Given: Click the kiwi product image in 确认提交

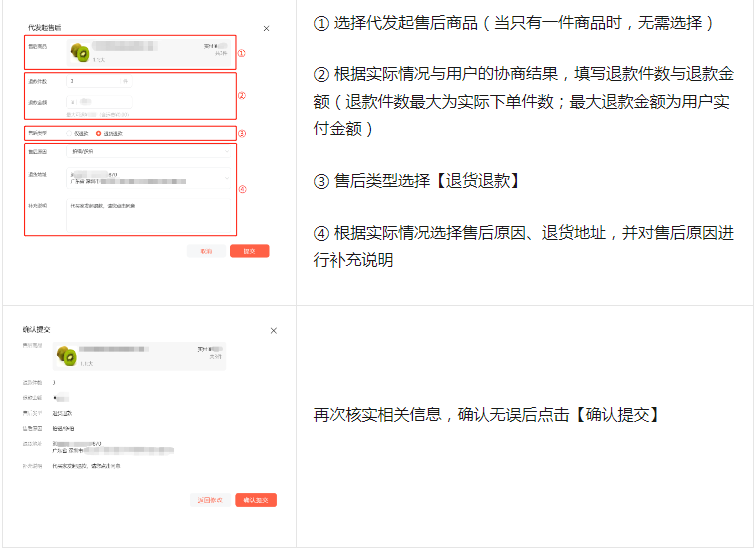Looking at the screenshot, I should [67, 355].
